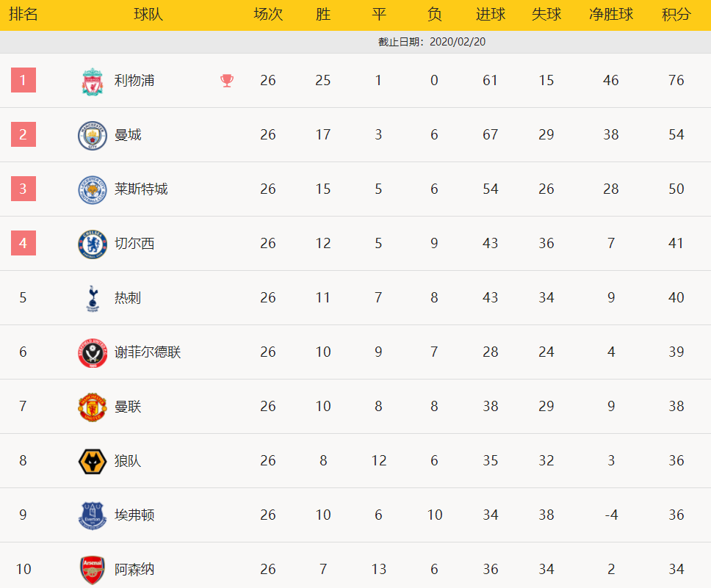Click the Manchester United crest
The width and height of the screenshot is (711, 588).
click(93, 407)
